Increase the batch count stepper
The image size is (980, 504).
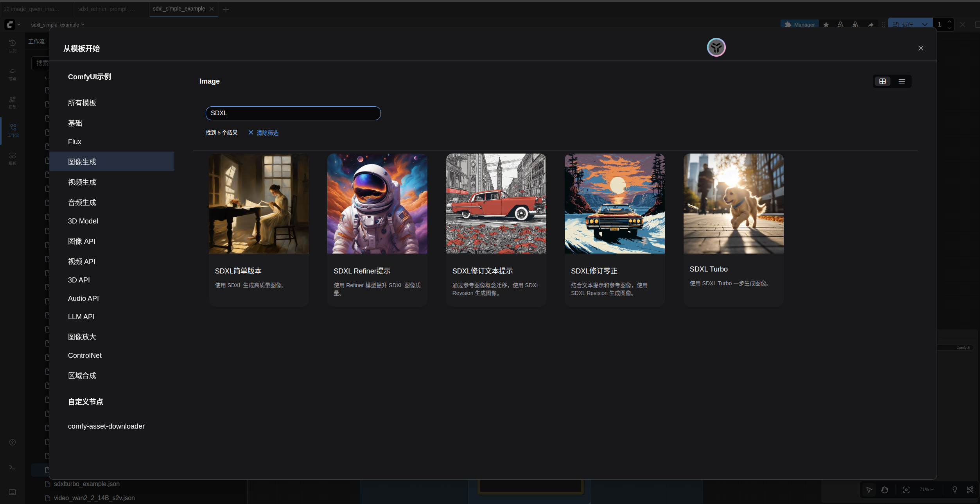tap(949, 21)
